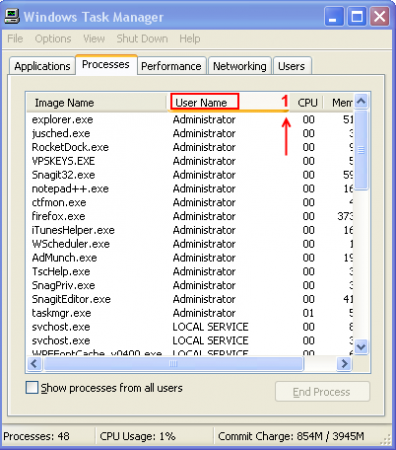Click the vertical scrollbar up arrow

click(x=361, y=101)
